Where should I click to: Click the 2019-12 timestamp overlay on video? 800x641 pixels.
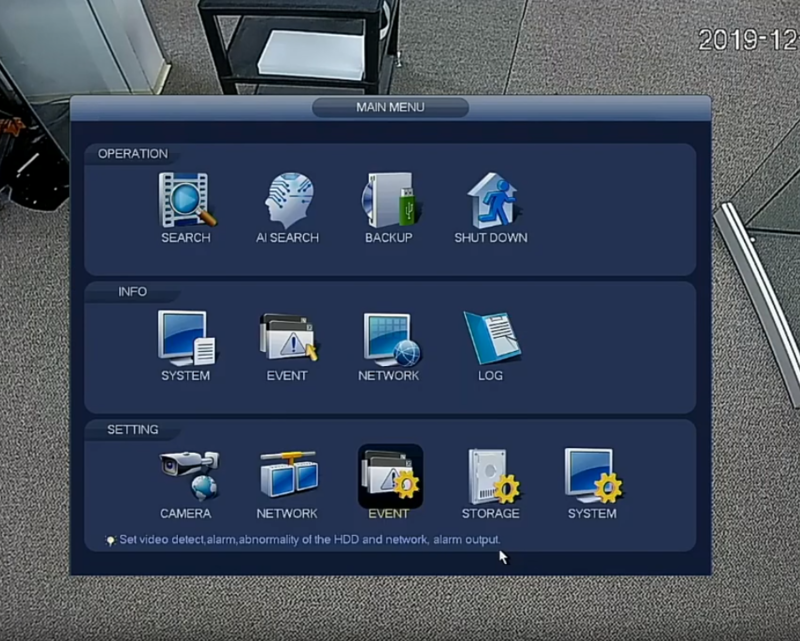tap(748, 39)
